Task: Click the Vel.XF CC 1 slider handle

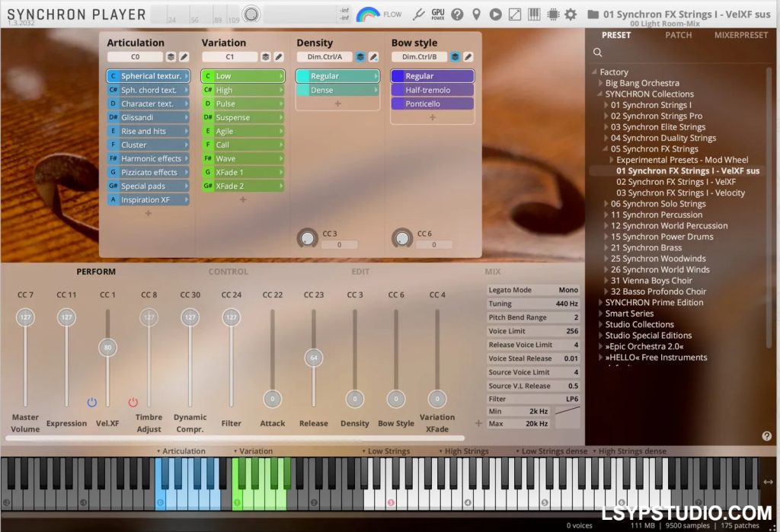Action: (x=107, y=347)
